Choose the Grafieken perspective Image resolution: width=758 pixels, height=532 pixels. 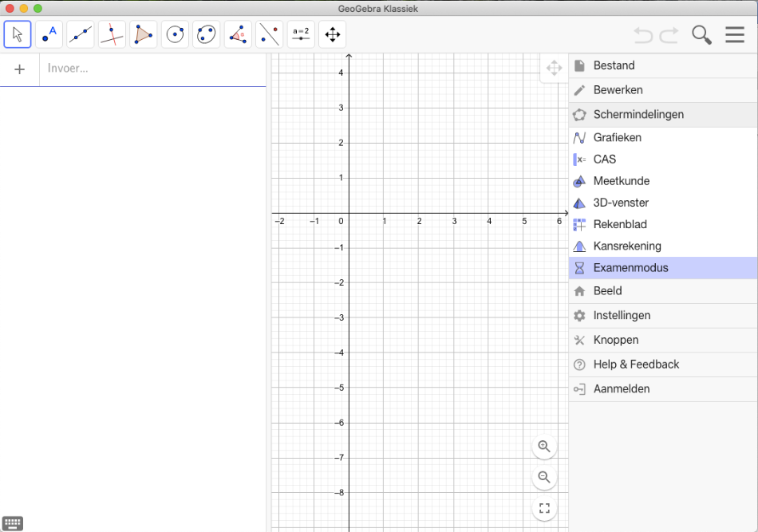pos(663,138)
